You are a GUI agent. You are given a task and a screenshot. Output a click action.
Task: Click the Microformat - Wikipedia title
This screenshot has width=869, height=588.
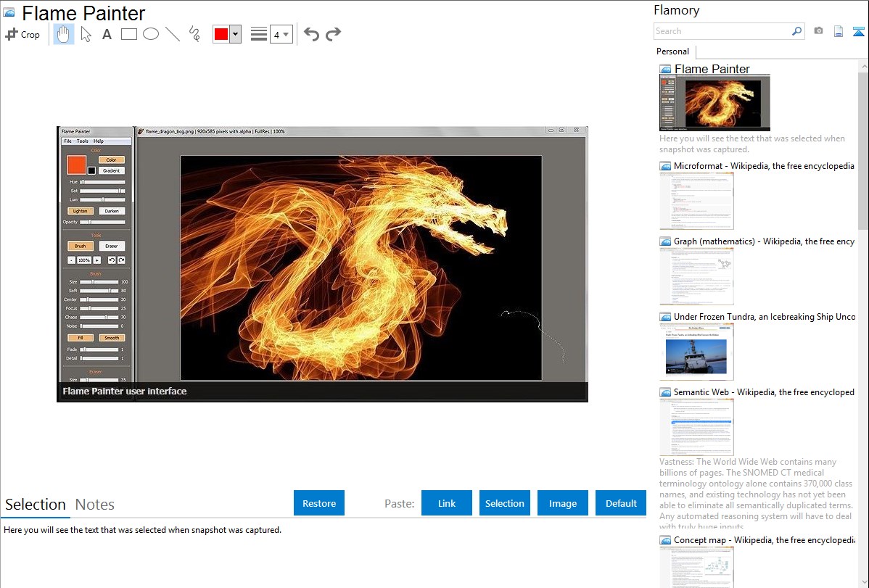pyautogui.click(x=764, y=166)
